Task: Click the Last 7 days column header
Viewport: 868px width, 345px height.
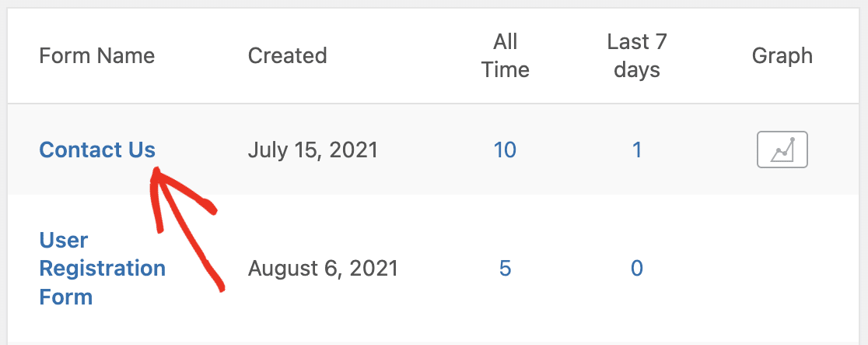Action: (x=637, y=55)
